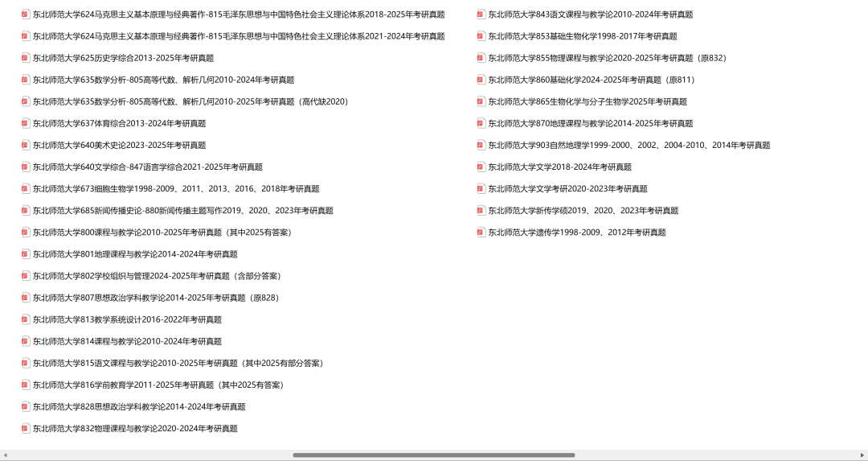Click PDF icon of 800课程与教学论2010-2025 file
The height and width of the screenshot is (461, 868).
pos(26,233)
